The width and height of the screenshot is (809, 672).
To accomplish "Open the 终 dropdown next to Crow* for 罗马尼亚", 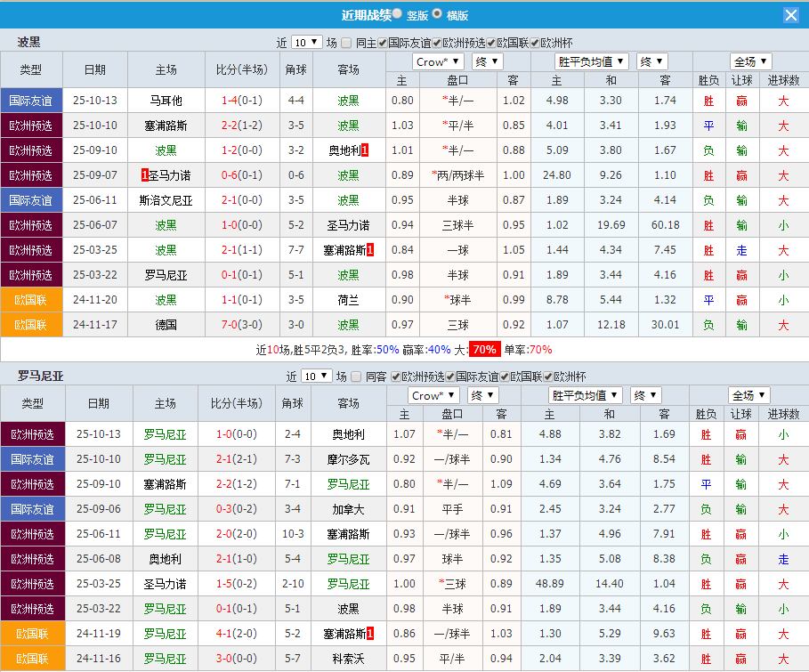I will (x=481, y=394).
